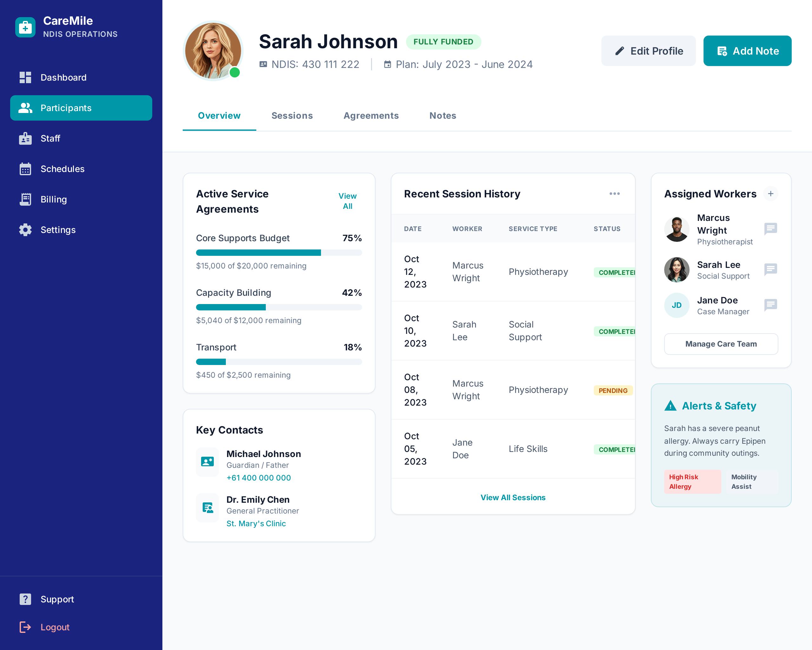
Task: Message Jane Doe via chat icon
Action: pos(770,305)
